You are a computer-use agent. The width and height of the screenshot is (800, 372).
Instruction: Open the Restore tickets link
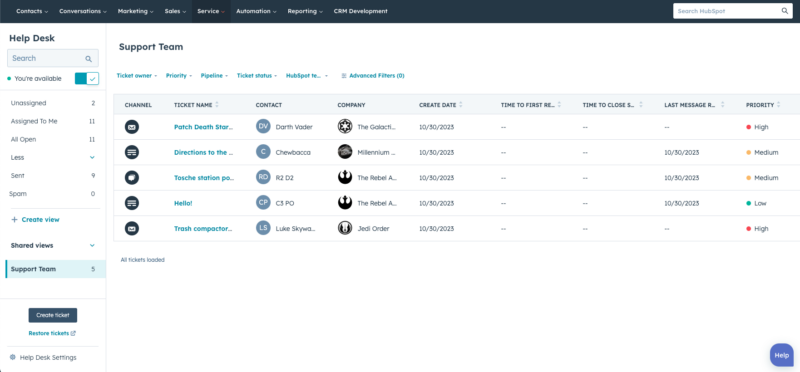pos(52,333)
